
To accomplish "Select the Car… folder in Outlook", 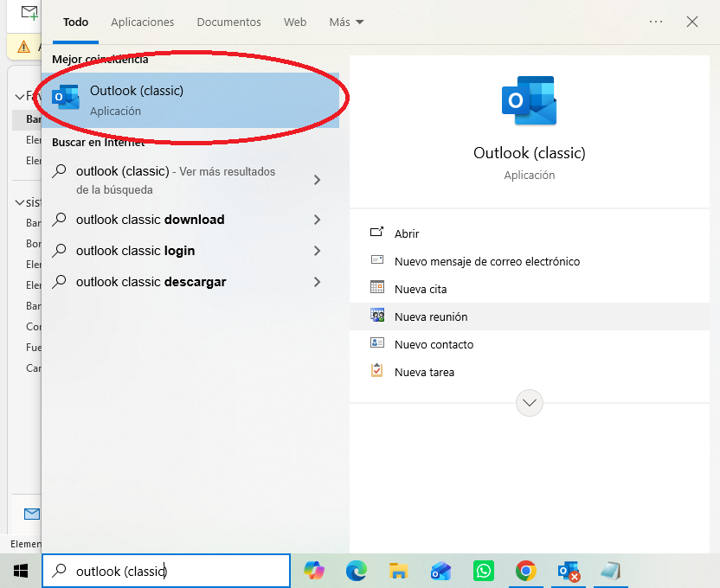I will tap(33, 367).
